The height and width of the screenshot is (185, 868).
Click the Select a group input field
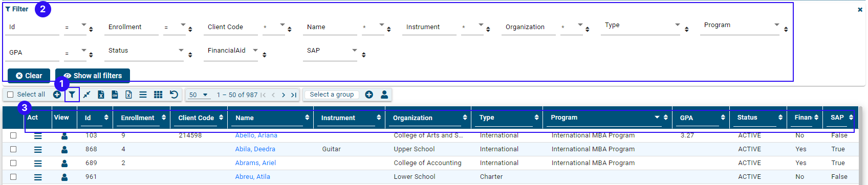tap(332, 95)
